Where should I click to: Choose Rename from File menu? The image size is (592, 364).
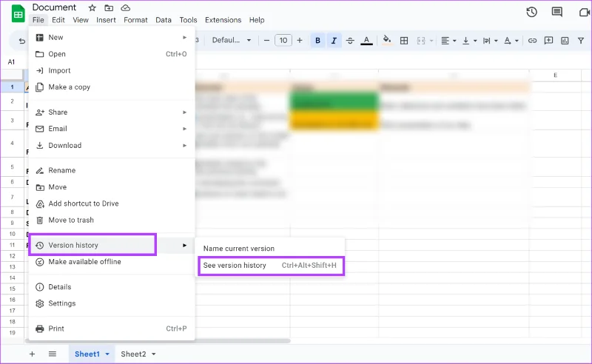point(112,170)
